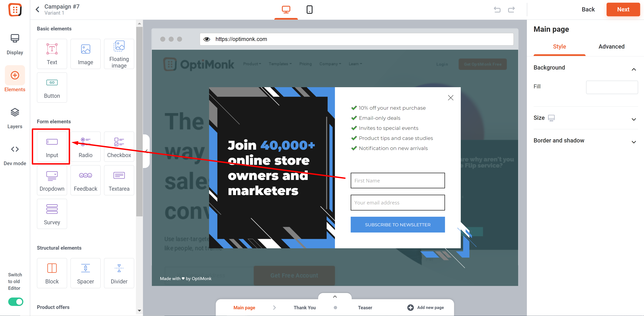Click the undo arrow icon
The image size is (644, 316).
pyautogui.click(x=497, y=10)
